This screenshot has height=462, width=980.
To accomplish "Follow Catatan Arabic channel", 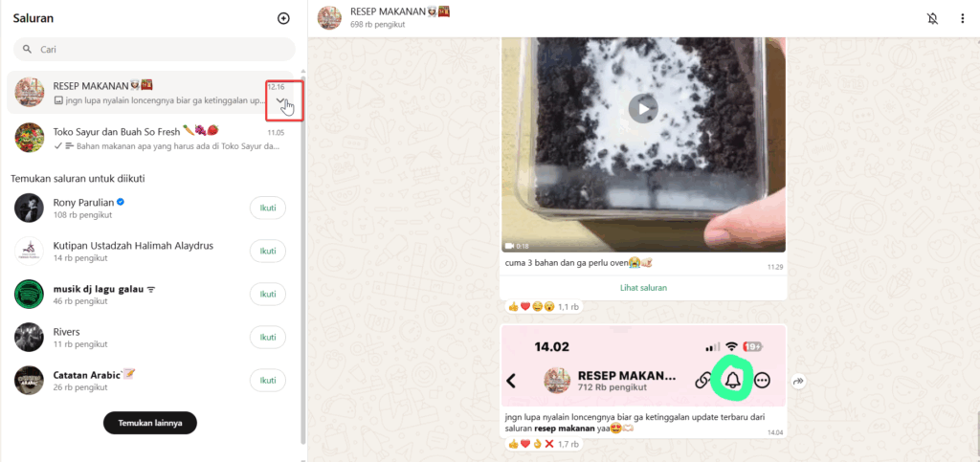I will [268, 380].
